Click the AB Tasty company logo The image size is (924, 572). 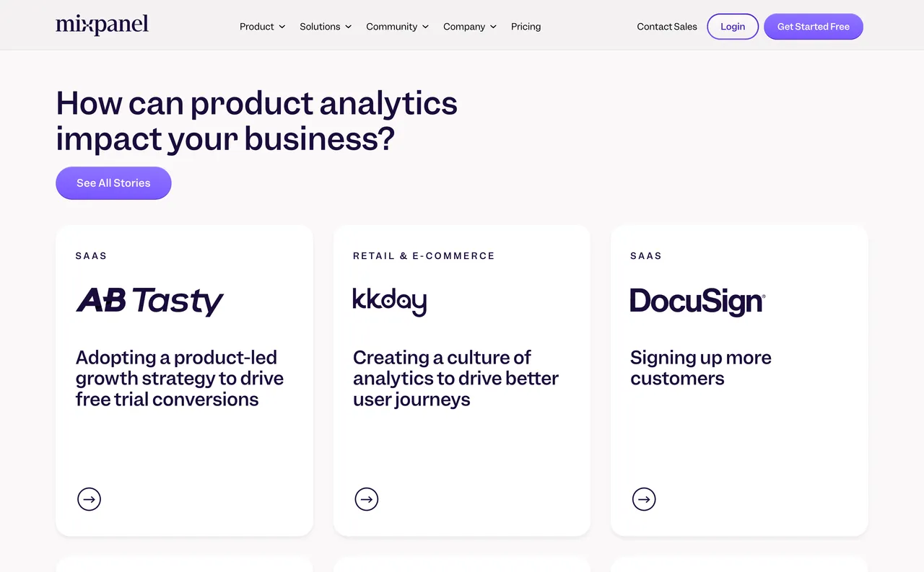149,301
